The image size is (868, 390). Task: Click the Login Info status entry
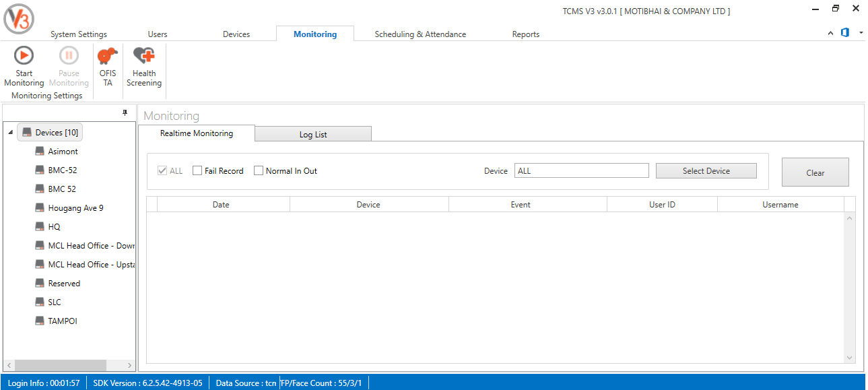44,383
